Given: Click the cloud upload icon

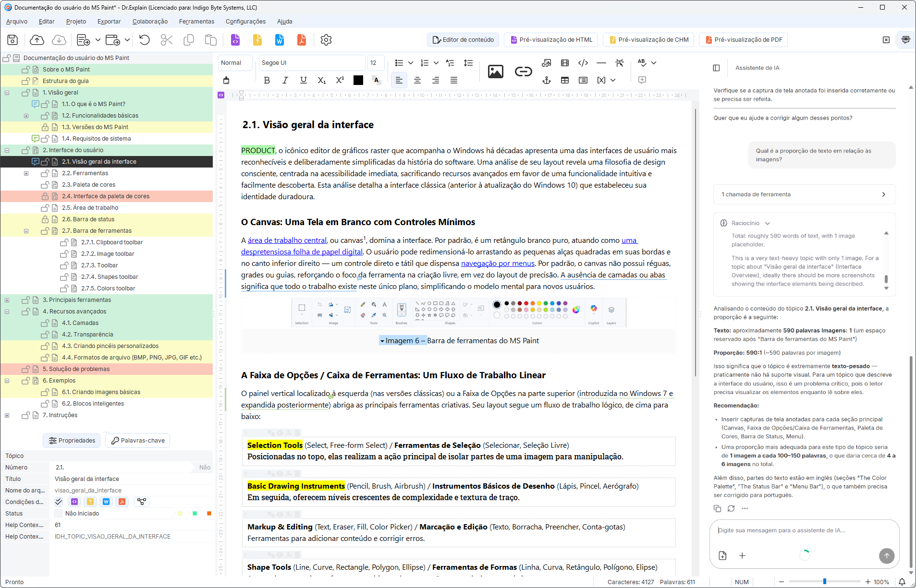Looking at the screenshot, I should pos(37,40).
